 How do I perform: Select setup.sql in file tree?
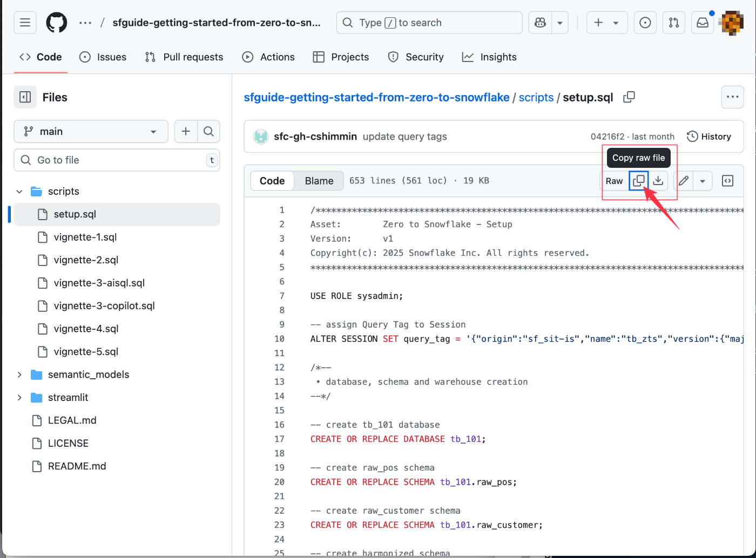[117, 214]
